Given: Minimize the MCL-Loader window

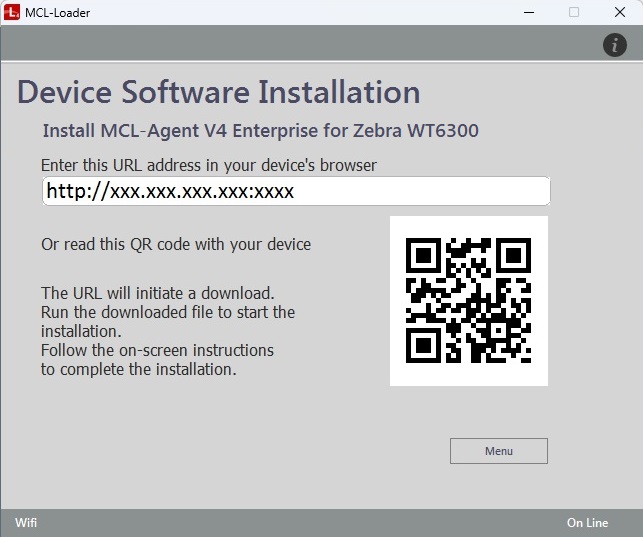Looking at the screenshot, I should [529, 12].
